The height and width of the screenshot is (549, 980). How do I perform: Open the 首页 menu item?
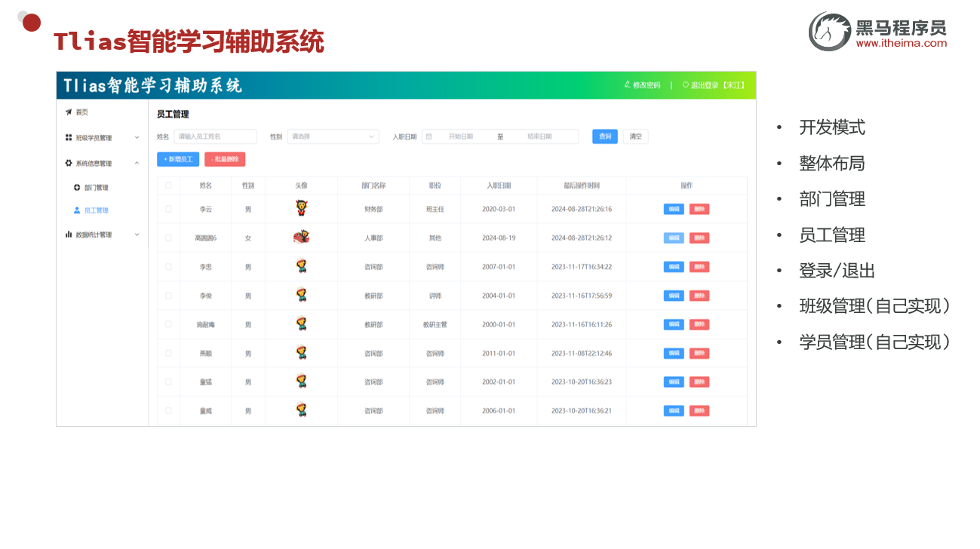point(83,111)
